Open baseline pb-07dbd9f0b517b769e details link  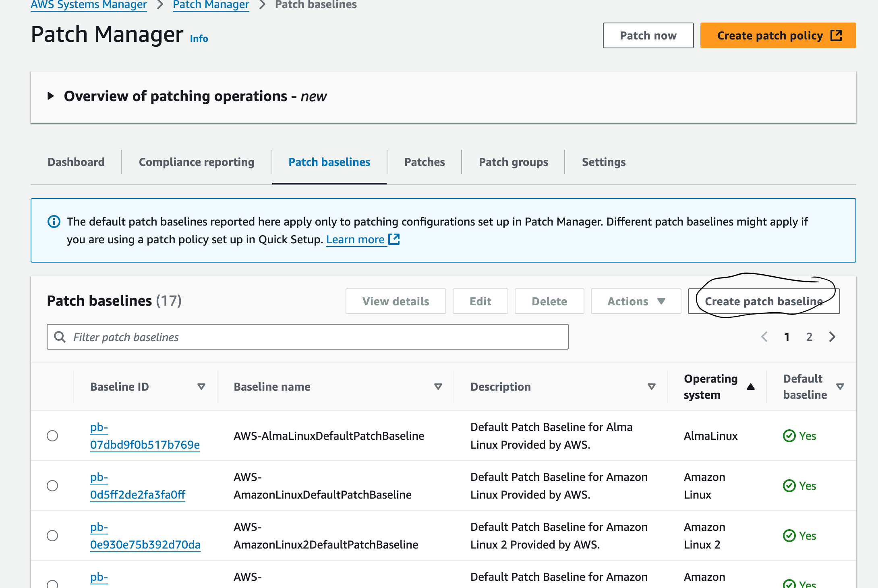[x=145, y=436]
